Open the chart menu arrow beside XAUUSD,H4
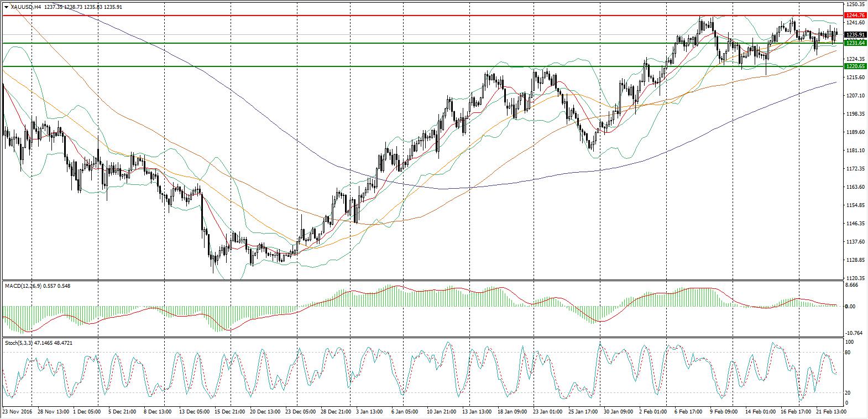 pyautogui.click(x=6, y=7)
